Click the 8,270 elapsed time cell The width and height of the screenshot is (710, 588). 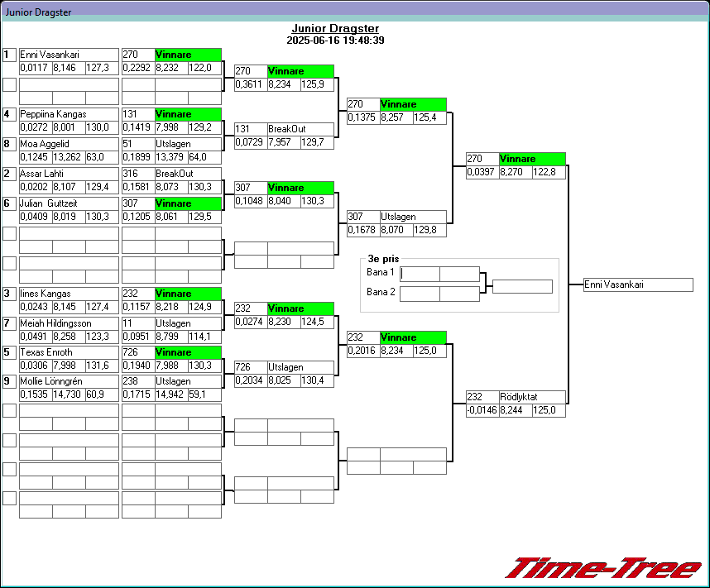pyautogui.click(x=516, y=173)
